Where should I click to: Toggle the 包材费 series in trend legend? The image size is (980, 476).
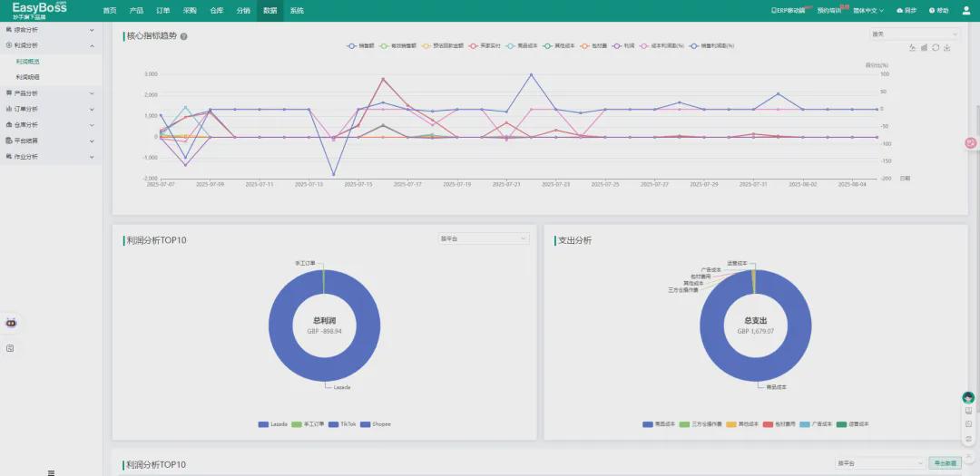point(593,46)
